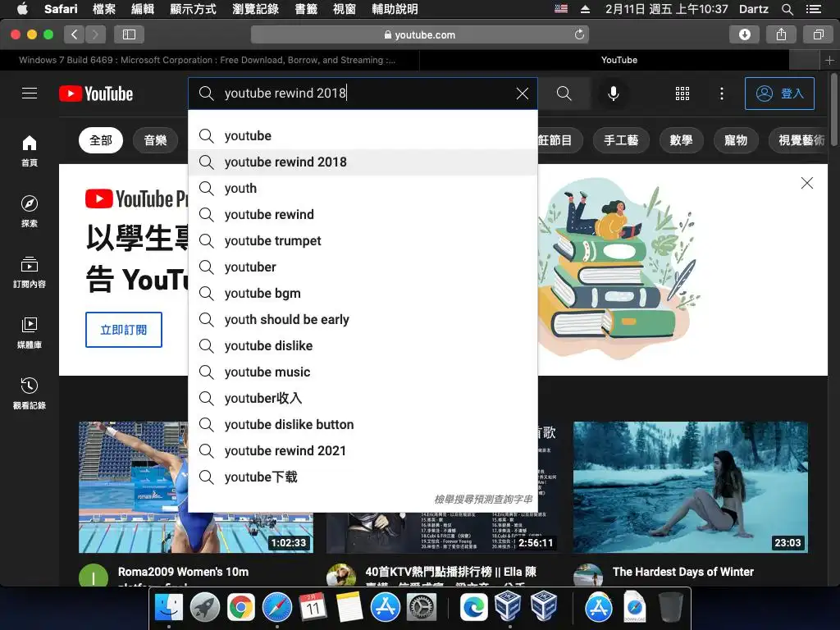
Task: Click the Safari address bar showing youtube.com
Action: click(x=419, y=34)
